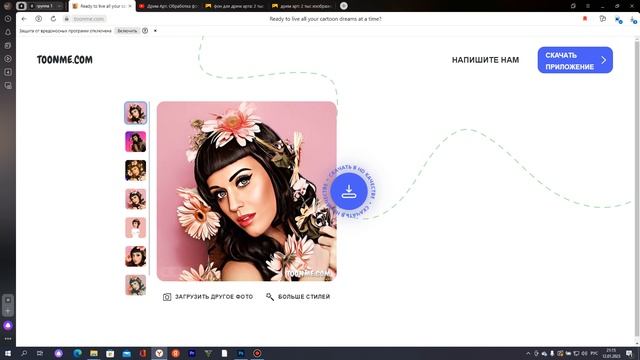Click the translate page icon in toolbar
Viewport: 640px width, 360px height.
pos(602,19)
